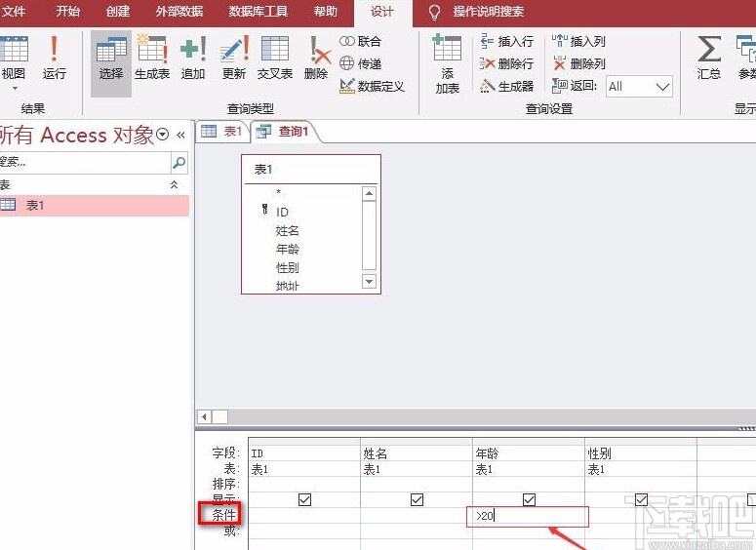Select 年龄 field in 表1 field list

pyautogui.click(x=288, y=250)
